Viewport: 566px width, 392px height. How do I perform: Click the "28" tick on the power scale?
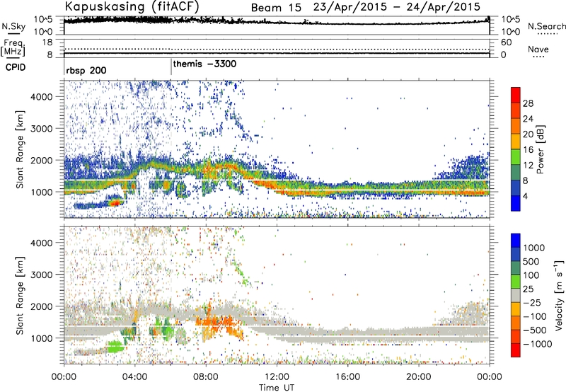(x=528, y=103)
